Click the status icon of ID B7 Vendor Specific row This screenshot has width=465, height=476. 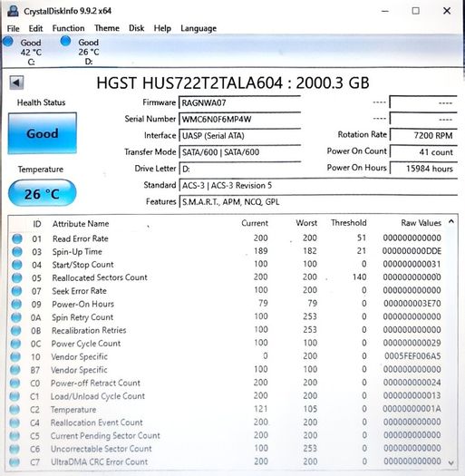tap(15, 370)
